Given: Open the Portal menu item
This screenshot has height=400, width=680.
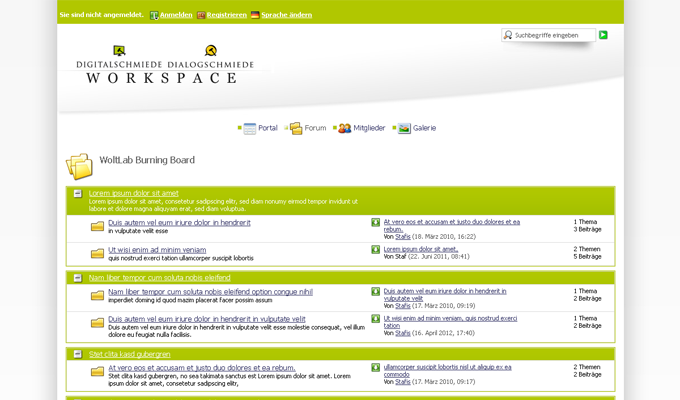Looking at the screenshot, I should [267, 128].
